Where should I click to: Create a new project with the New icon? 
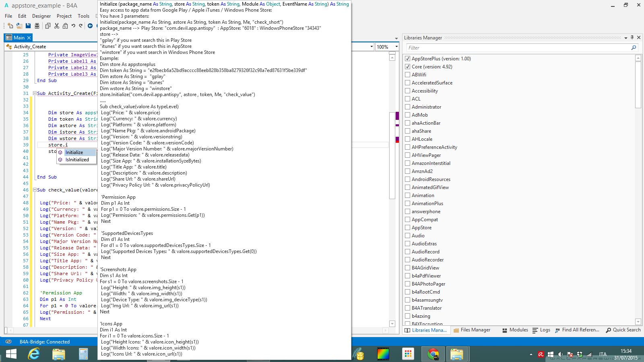tap(10, 25)
